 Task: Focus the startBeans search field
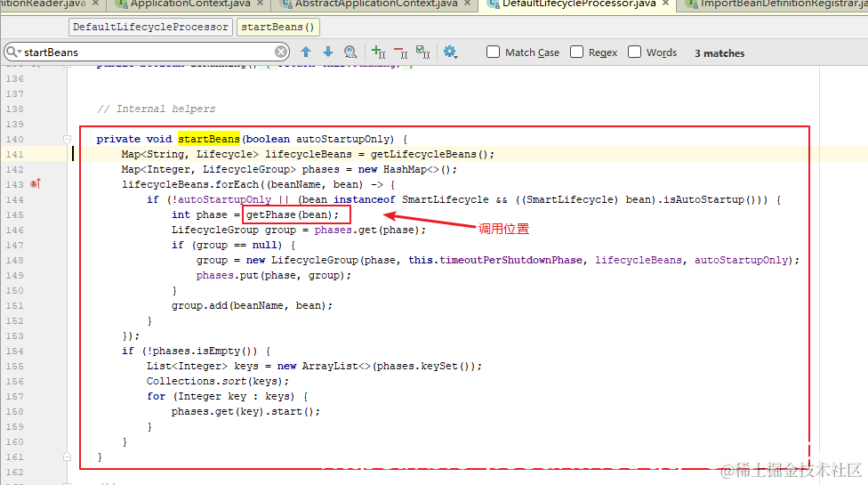tap(147, 52)
